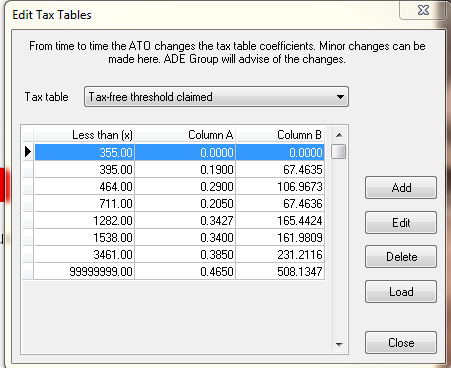Delete the selected tax row
The image size is (451, 368).
(401, 257)
